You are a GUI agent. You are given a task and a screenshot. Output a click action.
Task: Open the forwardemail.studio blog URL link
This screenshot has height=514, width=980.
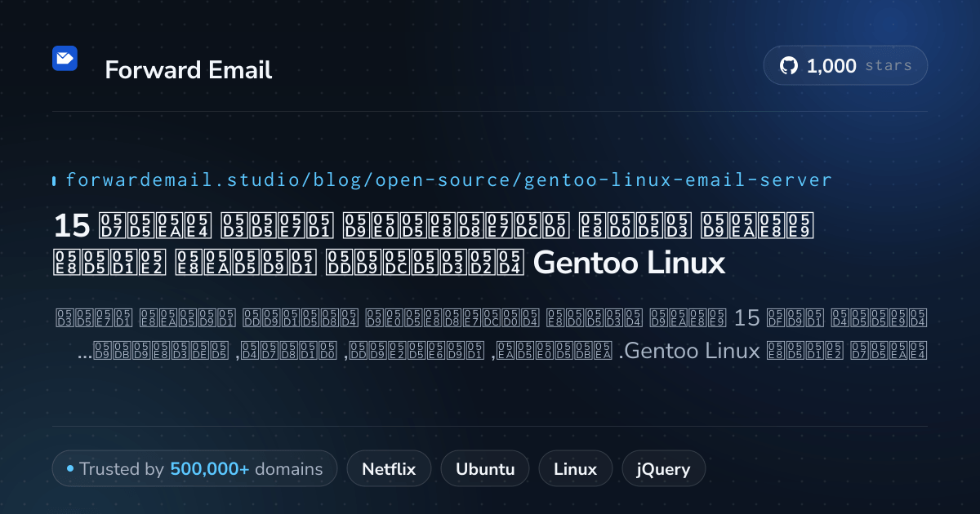click(448, 179)
